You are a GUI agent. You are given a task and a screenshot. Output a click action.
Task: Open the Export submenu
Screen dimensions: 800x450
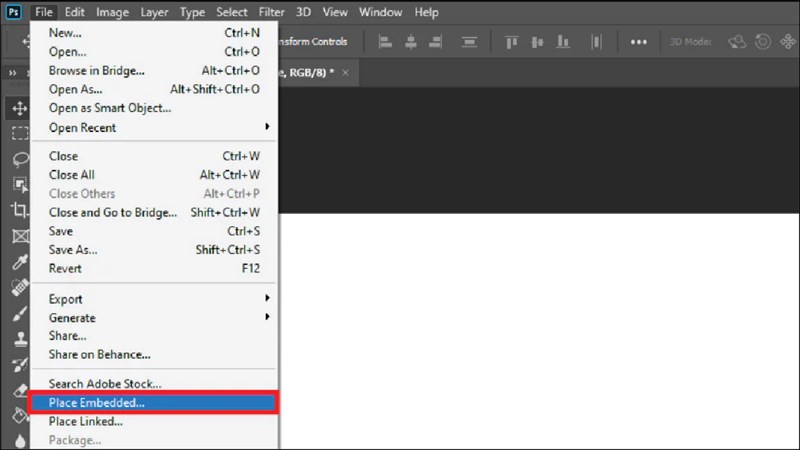[x=153, y=299]
